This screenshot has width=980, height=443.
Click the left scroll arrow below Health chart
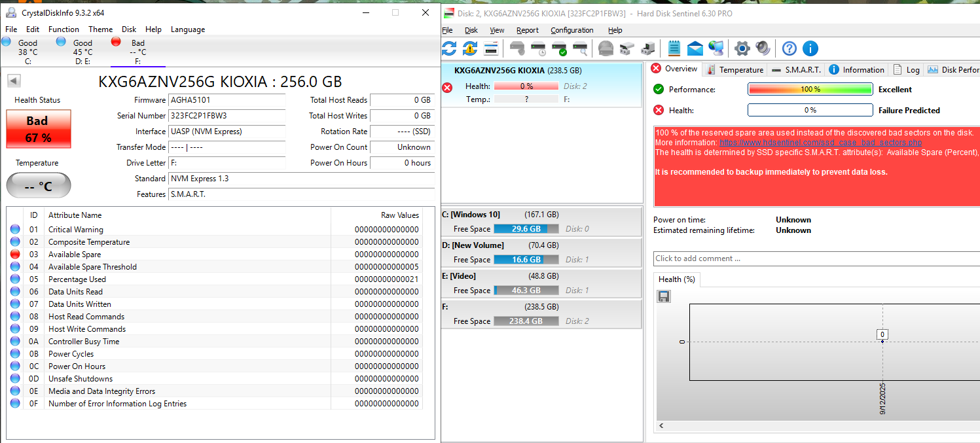(x=661, y=426)
